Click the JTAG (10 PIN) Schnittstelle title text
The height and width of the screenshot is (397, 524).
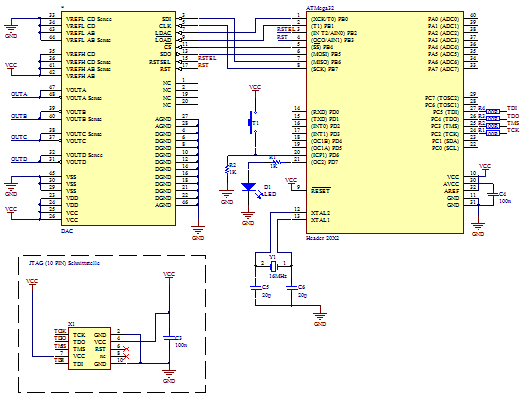coord(64,263)
